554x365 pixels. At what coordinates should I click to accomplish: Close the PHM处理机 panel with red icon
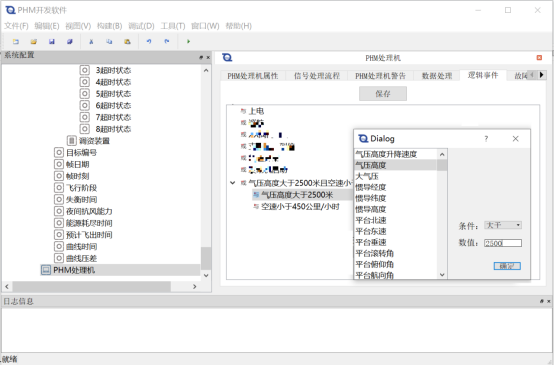tap(539, 58)
